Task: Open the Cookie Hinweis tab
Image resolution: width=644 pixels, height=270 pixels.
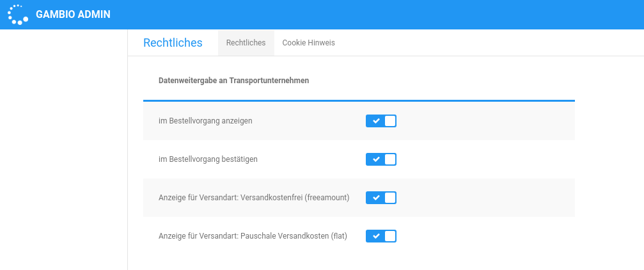Action: point(308,43)
